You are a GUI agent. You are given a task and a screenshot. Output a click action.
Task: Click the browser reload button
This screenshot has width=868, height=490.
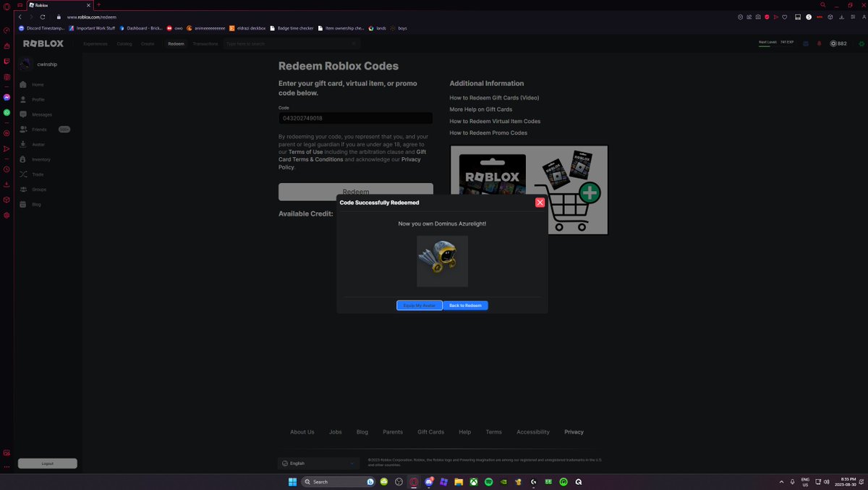click(43, 17)
